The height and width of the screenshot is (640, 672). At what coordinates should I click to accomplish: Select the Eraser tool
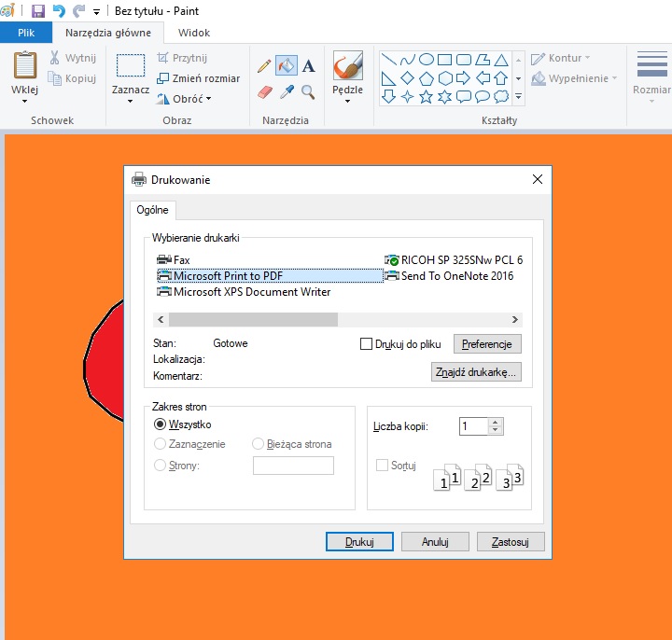(x=264, y=92)
